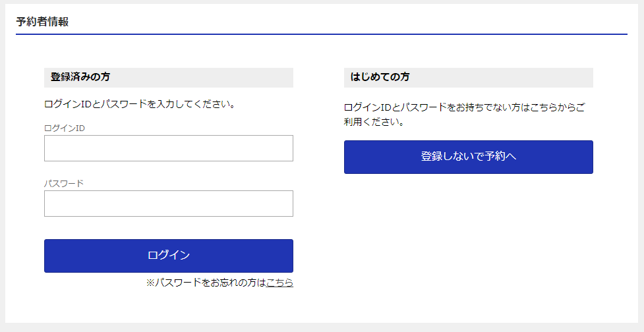
Task: Click the blue divider line under 予約者情報
Action: tap(322, 34)
